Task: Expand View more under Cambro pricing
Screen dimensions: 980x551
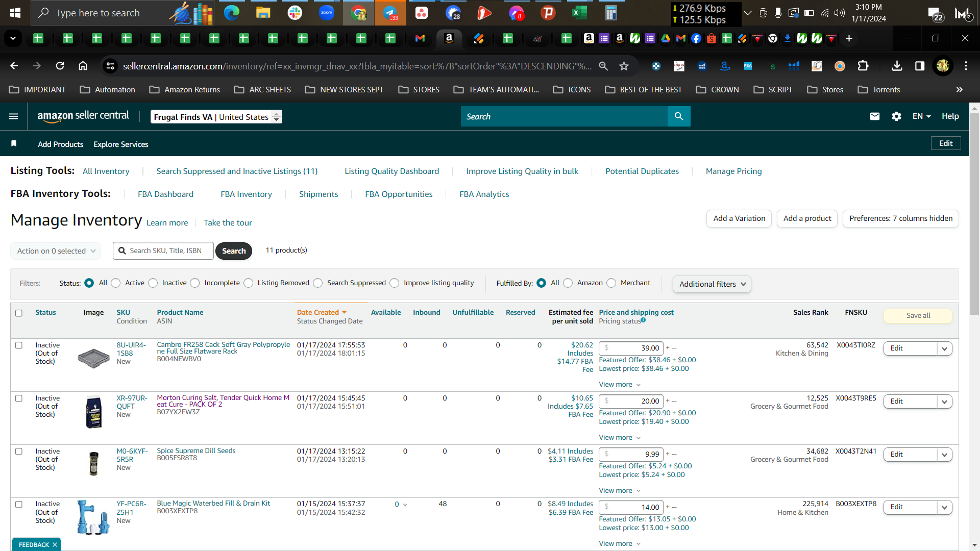Action: tap(620, 385)
